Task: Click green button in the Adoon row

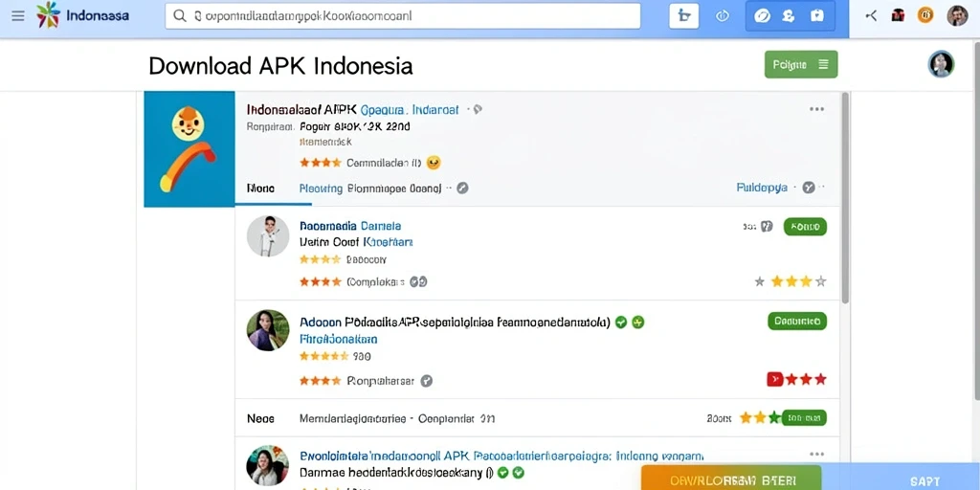Action: [797, 322]
